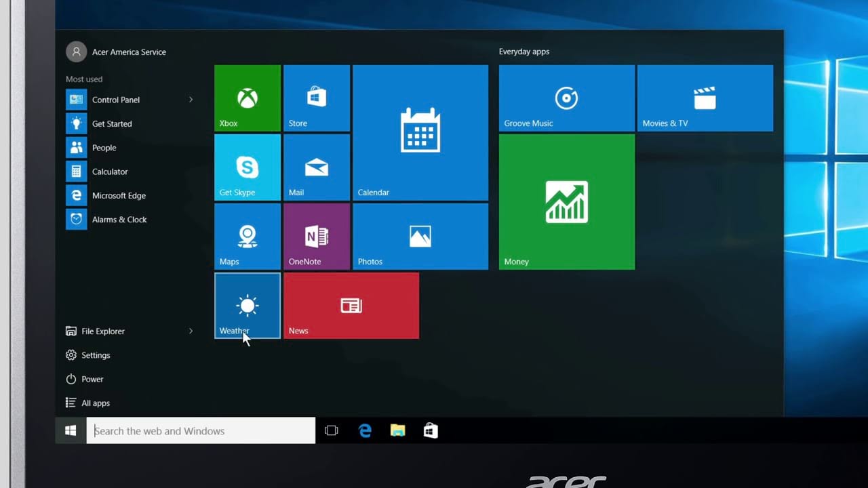
Task: Expand the File Explorer jump list arrow
Action: pyautogui.click(x=191, y=331)
